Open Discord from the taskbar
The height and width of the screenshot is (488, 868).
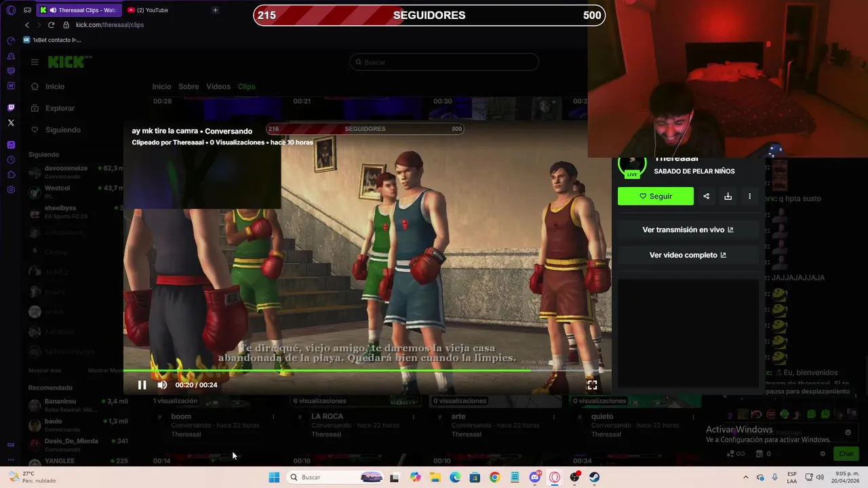pyautogui.click(x=534, y=477)
